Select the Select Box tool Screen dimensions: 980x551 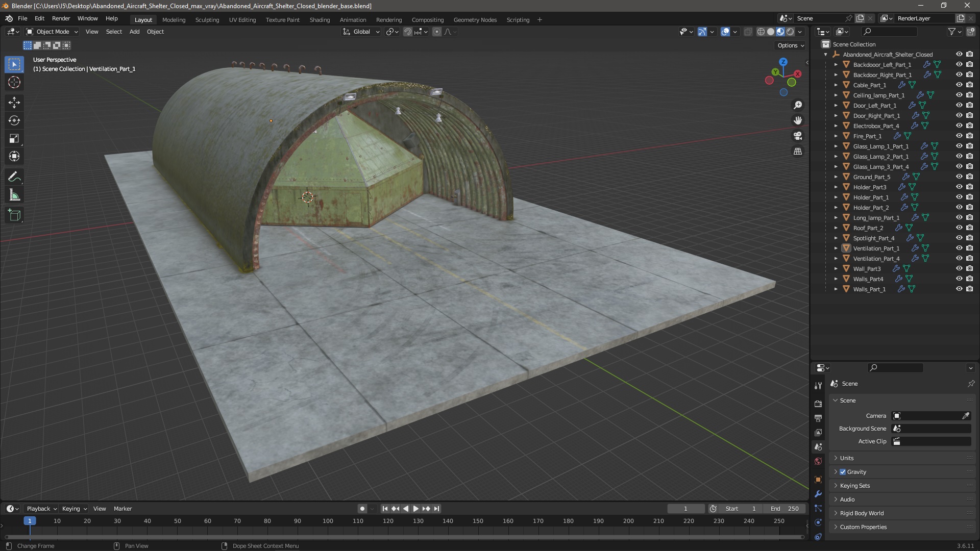coord(14,64)
